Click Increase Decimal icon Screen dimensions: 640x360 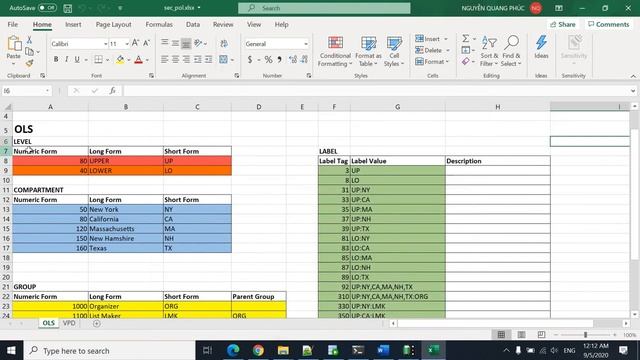(x=293, y=60)
